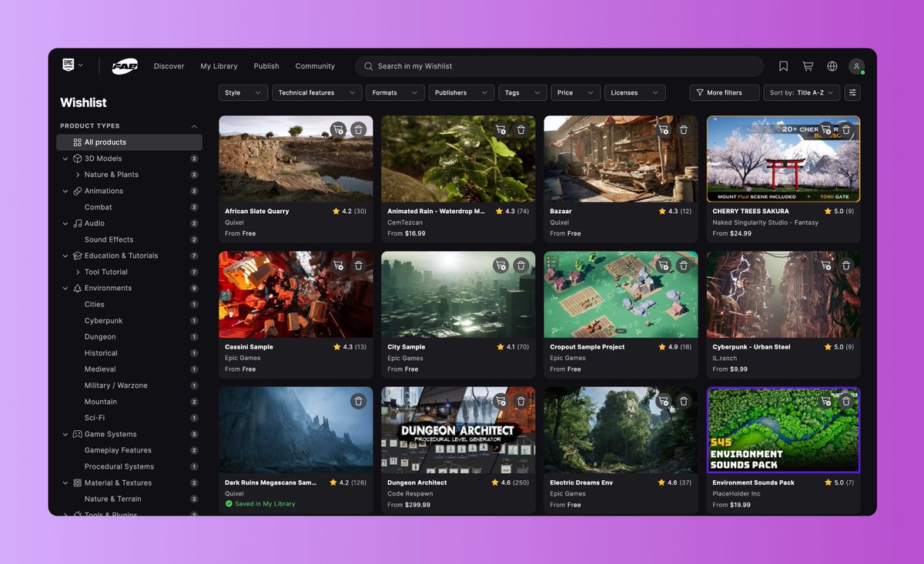Screen dimensions: 924x564
Task: Add Animated Rain - Waterdrop to cart
Action: [x=500, y=129]
